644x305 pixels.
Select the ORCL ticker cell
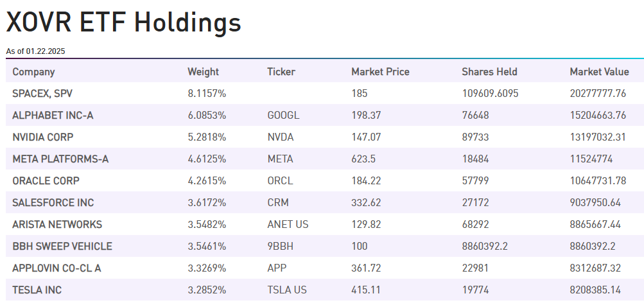[280, 181]
